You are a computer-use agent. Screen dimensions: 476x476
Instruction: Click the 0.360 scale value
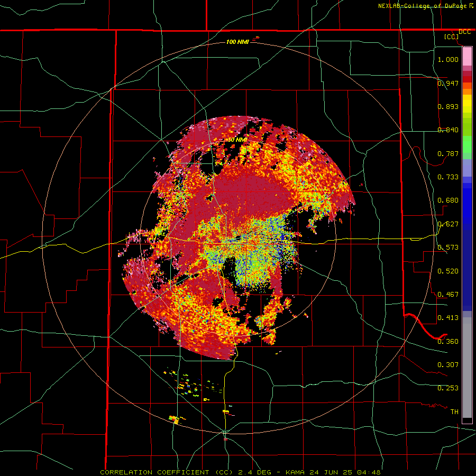pos(448,342)
